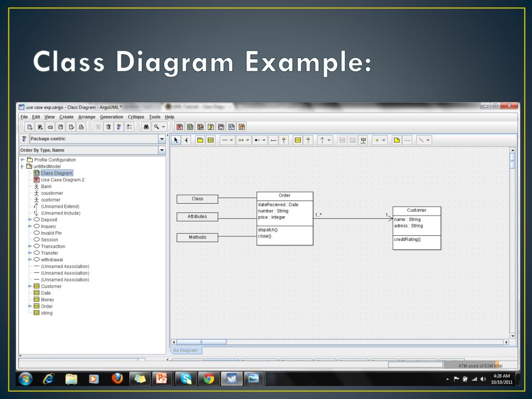Select the New Package tool
This screenshot has width=532, height=399.
[200, 140]
